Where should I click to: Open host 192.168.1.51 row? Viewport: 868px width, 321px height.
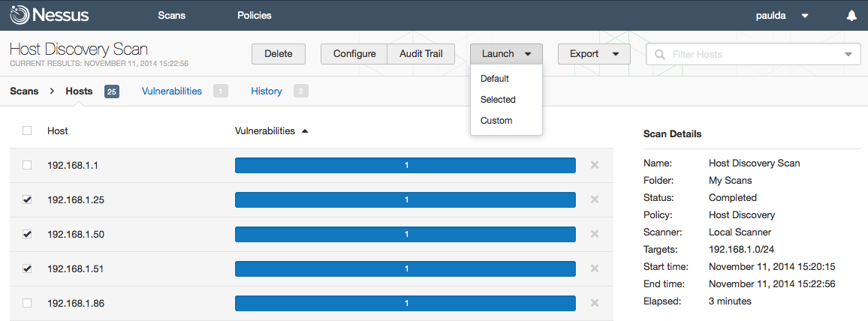[x=312, y=268]
